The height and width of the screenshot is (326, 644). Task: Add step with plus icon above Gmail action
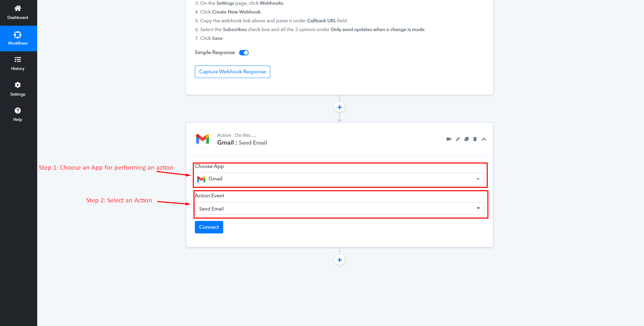[x=340, y=107]
